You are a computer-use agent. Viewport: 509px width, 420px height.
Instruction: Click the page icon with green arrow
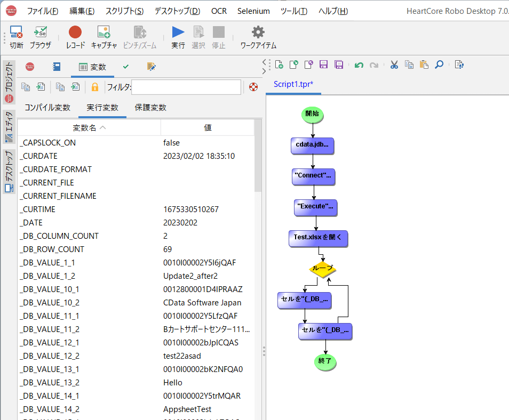(294, 64)
